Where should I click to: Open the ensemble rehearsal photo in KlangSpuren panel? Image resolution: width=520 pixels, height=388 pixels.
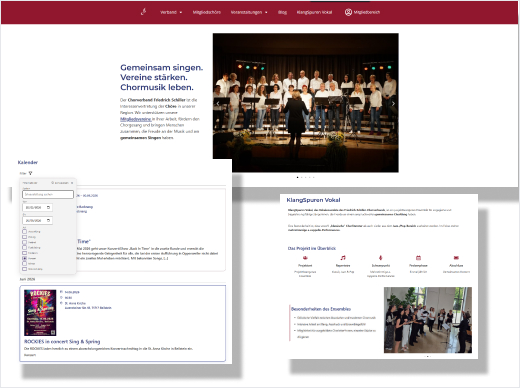[x=428, y=320]
